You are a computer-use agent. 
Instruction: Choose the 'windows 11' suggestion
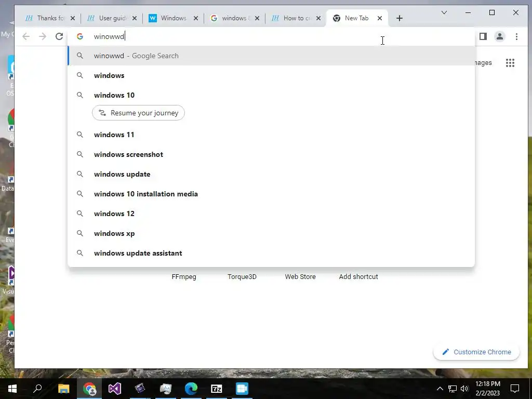(271, 135)
